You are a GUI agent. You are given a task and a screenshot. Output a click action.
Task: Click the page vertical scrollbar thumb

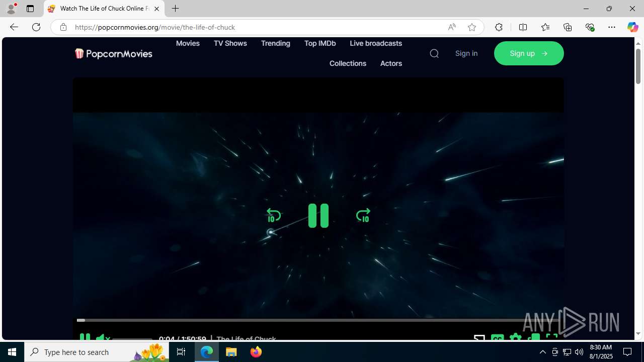(638, 66)
